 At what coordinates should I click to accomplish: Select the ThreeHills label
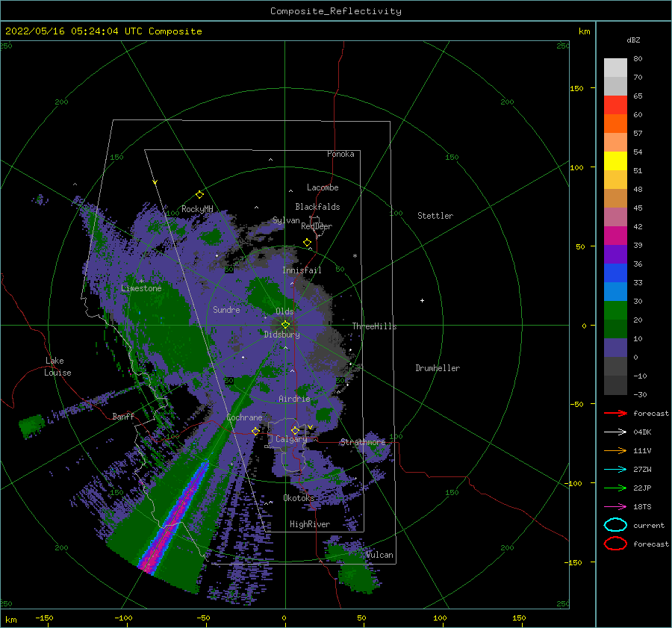click(x=375, y=326)
